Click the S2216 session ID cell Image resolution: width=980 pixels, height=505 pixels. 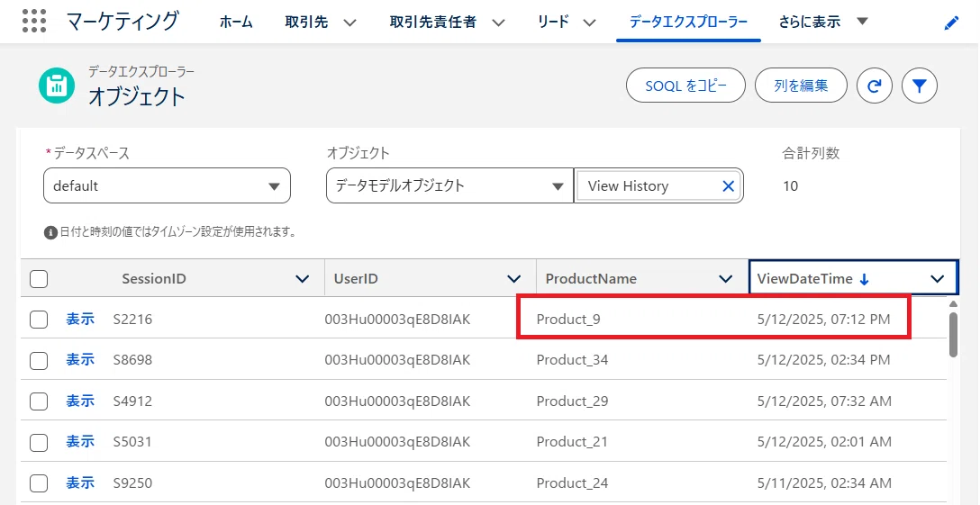132,320
